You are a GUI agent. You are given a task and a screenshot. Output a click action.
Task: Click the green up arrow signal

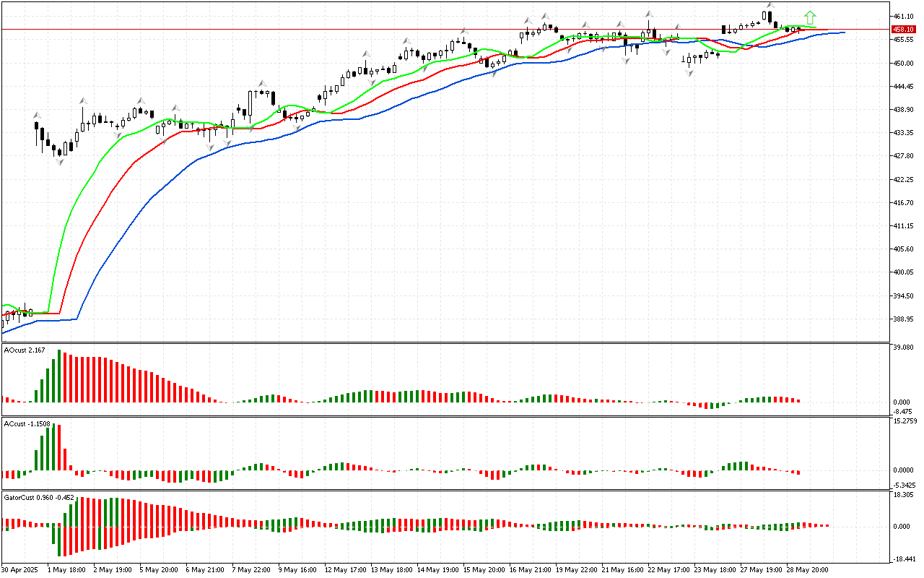(811, 17)
